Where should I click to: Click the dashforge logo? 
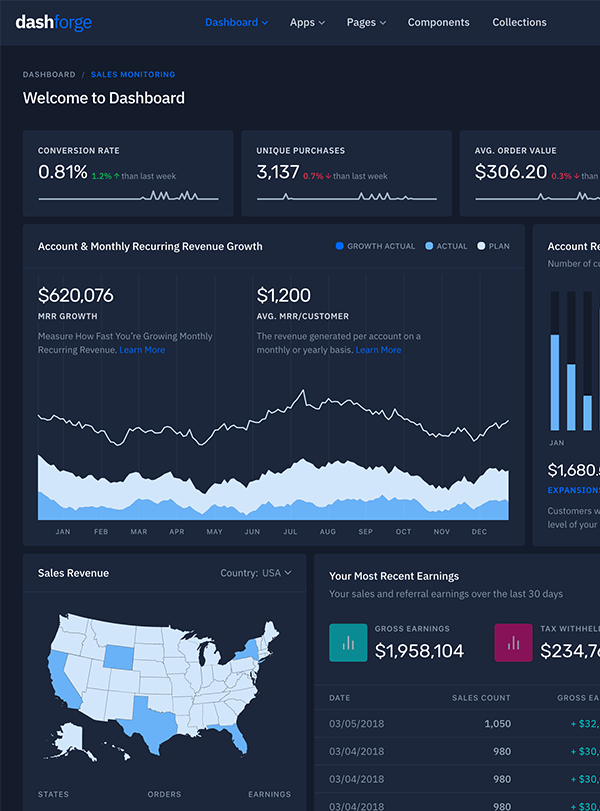coord(53,22)
